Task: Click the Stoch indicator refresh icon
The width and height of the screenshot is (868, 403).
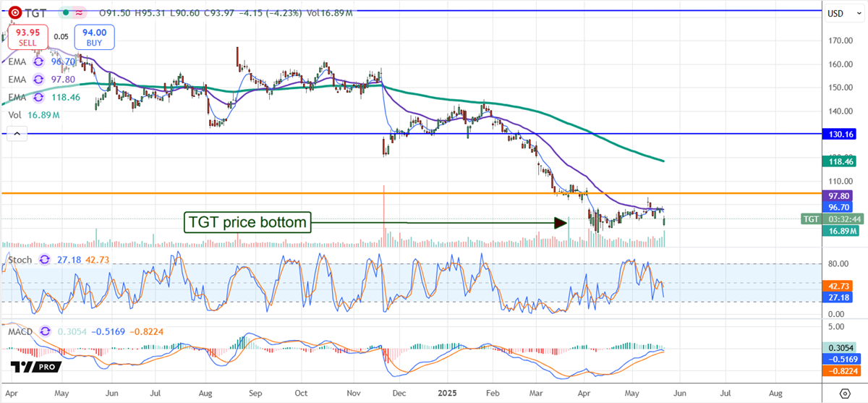Action: tap(45, 258)
